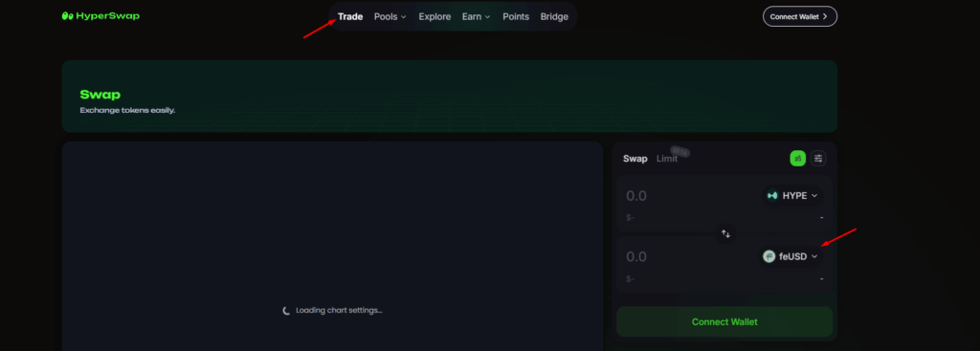Expand the Earn menu
The image size is (980, 351).
(477, 17)
